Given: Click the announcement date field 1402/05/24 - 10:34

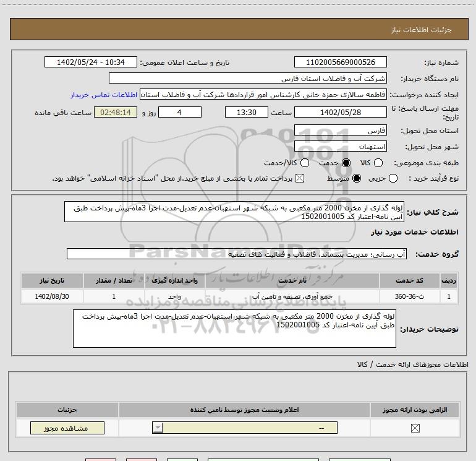Looking at the screenshot, I should pyautogui.click(x=91, y=62).
